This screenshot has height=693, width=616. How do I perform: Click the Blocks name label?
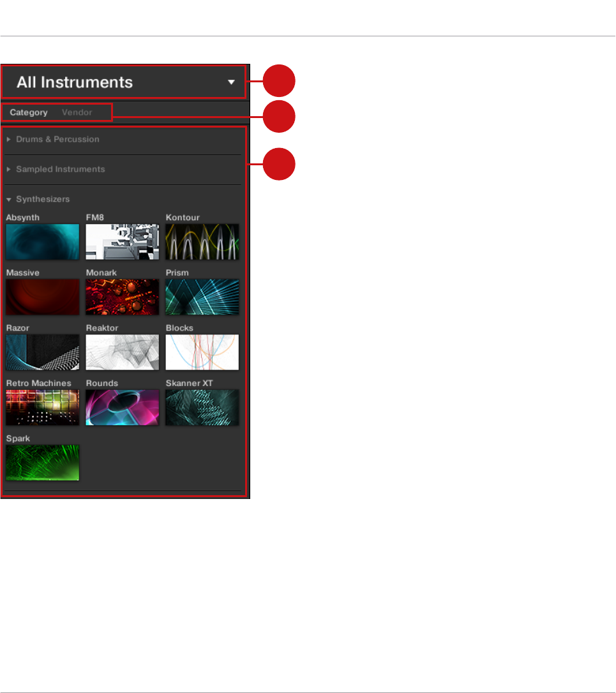coord(179,328)
